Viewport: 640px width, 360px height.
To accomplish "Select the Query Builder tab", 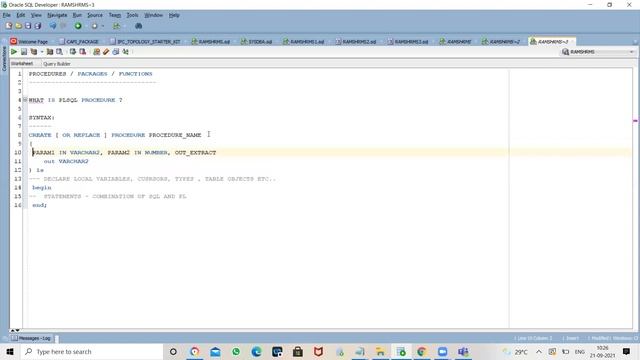I will click(57, 64).
